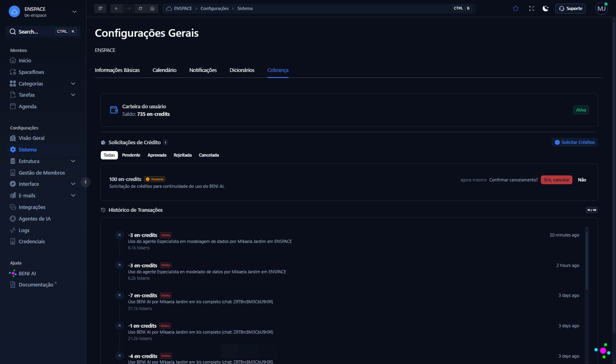Expand E-mails submenu chevron
Screen dimensions: 616x364
tap(73, 196)
